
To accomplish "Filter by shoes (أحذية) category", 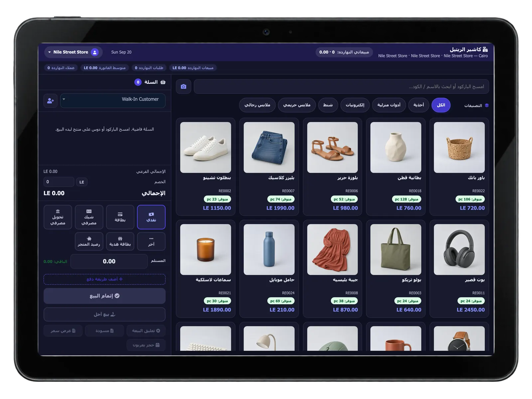I will 419,105.
